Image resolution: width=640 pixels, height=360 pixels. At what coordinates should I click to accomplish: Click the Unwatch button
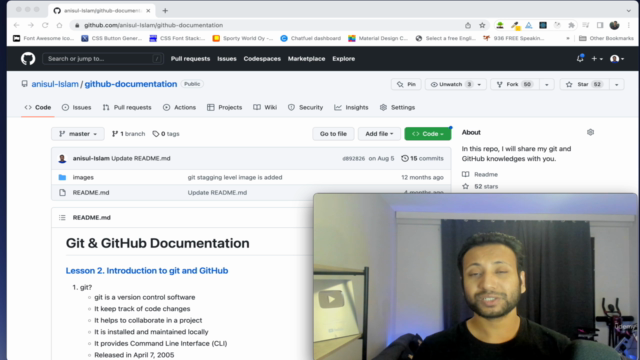pos(450,84)
